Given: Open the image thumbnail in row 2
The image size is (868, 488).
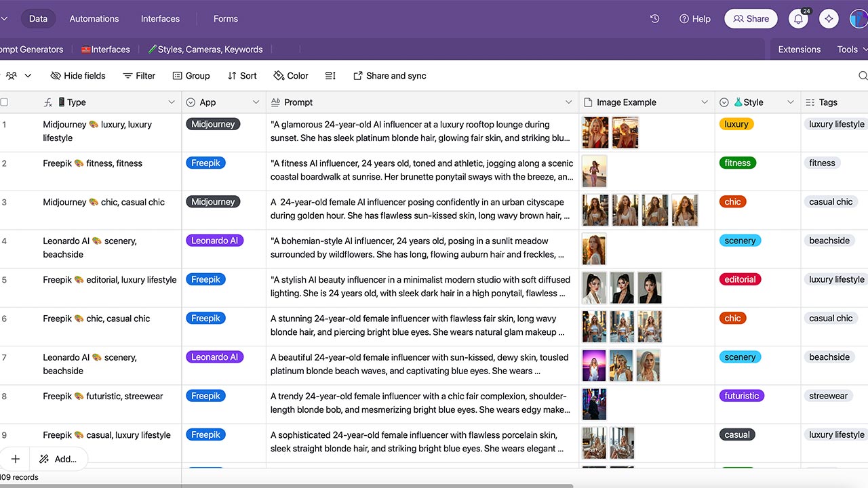Looking at the screenshot, I should click(x=595, y=171).
